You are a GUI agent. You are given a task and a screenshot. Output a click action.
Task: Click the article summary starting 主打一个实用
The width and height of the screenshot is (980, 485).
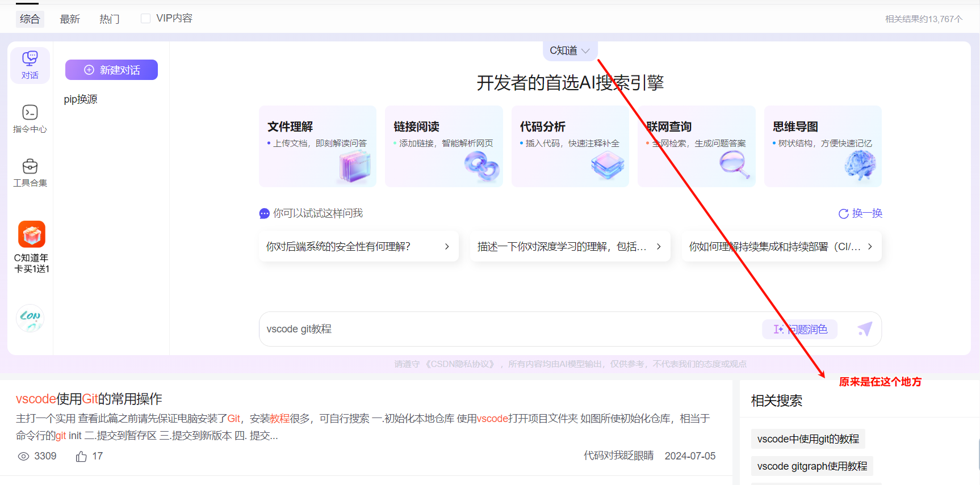[363, 427]
